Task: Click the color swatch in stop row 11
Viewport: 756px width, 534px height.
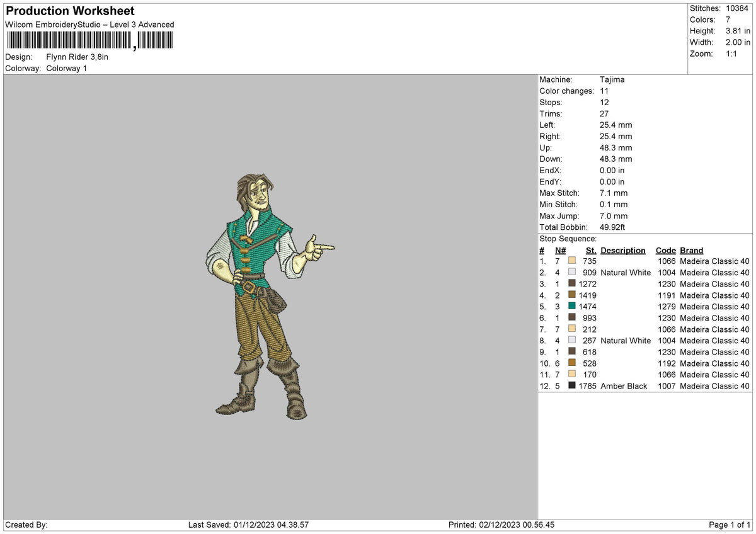Action: point(572,374)
